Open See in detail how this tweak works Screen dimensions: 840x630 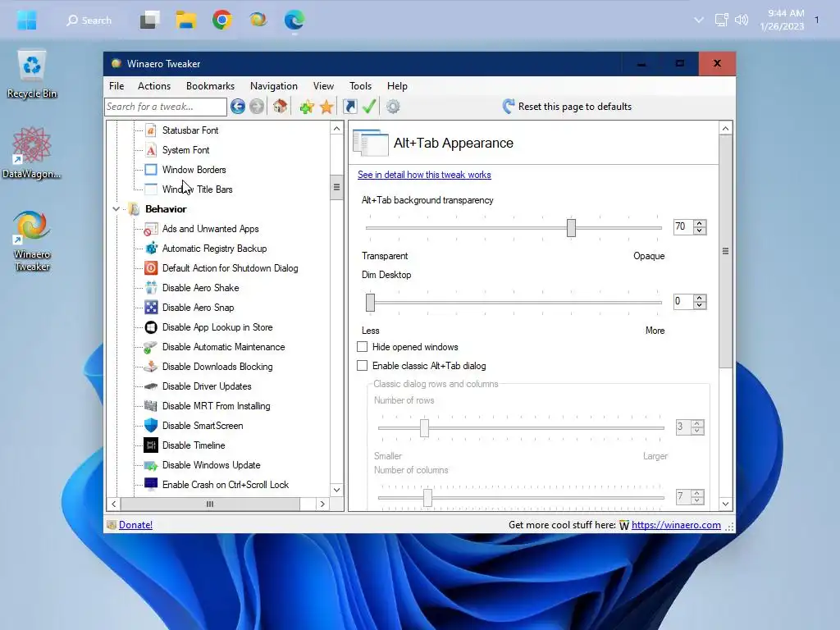click(x=424, y=175)
